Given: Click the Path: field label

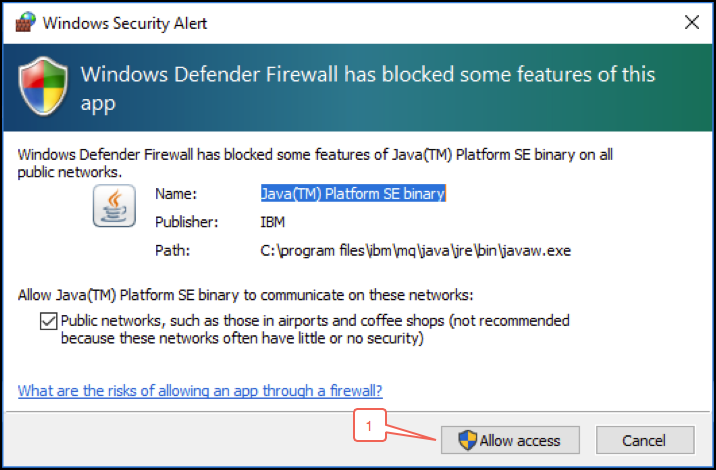Looking at the screenshot, I should (172, 251).
